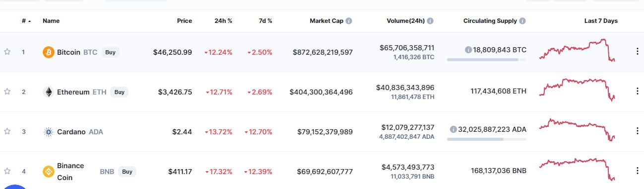
Task: Open the three-dot menu for Bitcoin
Action: (x=638, y=52)
